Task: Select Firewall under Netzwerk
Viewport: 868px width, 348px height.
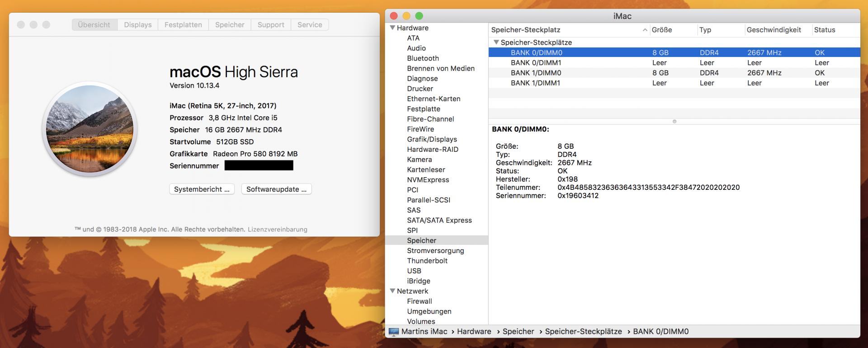Action: click(x=420, y=301)
